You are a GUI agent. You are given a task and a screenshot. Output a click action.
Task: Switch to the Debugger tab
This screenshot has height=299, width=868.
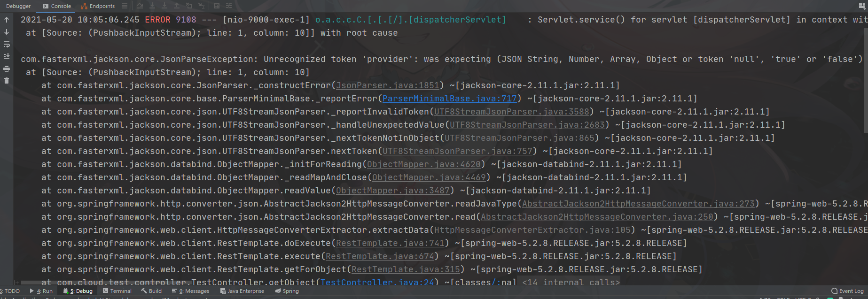tap(18, 6)
